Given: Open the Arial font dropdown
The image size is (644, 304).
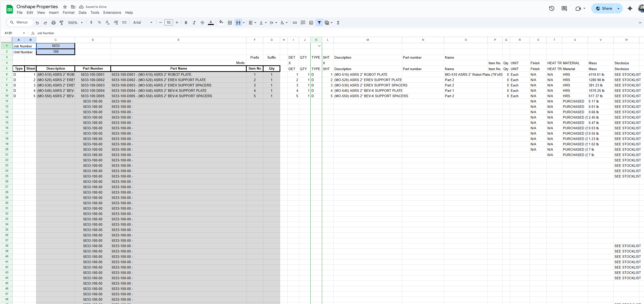Looking at the screenshot, I should pos(143,23).
